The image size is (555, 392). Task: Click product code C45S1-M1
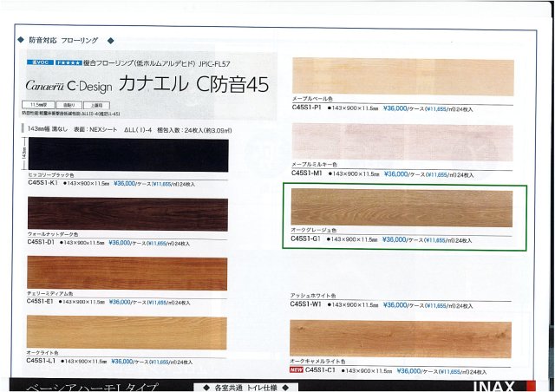pos(307,173)
